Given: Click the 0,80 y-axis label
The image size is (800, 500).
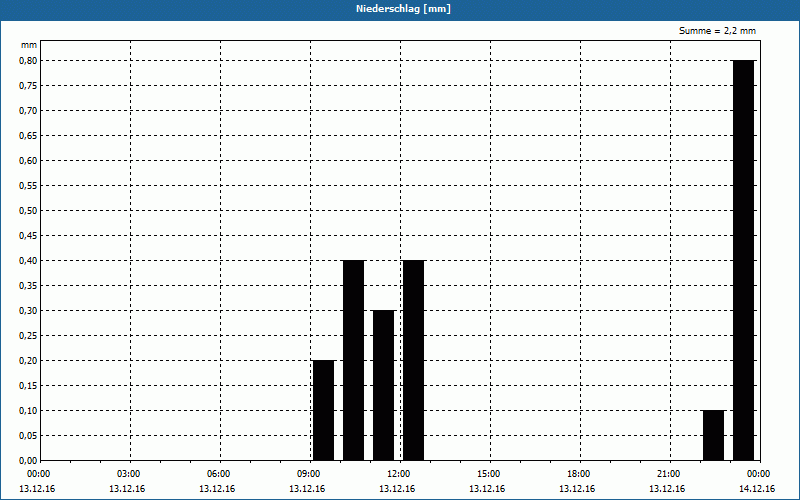Looking at the screenshot, I should click(x=28, y=61).
